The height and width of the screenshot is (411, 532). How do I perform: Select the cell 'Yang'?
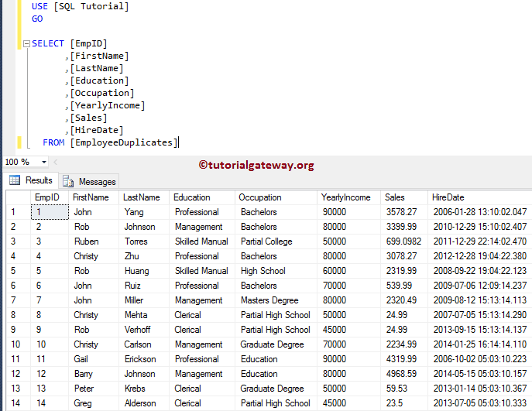pyautogui.click(x=144, y=212)
